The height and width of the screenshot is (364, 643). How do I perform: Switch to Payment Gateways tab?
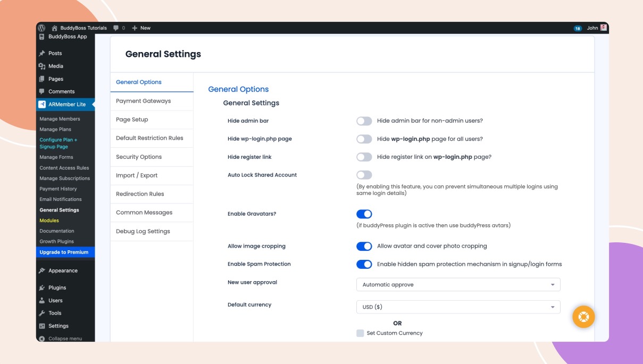(x=152, y=101)
